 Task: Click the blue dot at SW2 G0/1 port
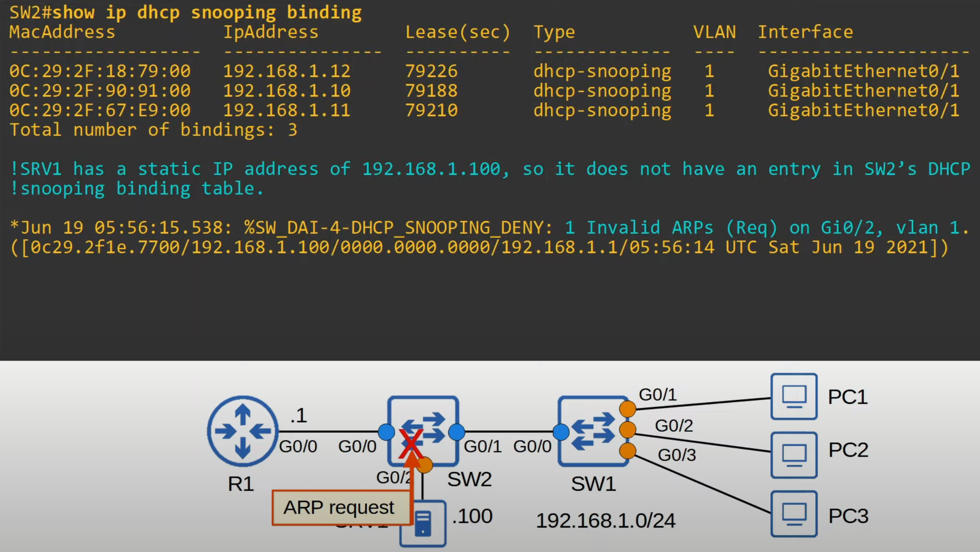pos(457,432)
